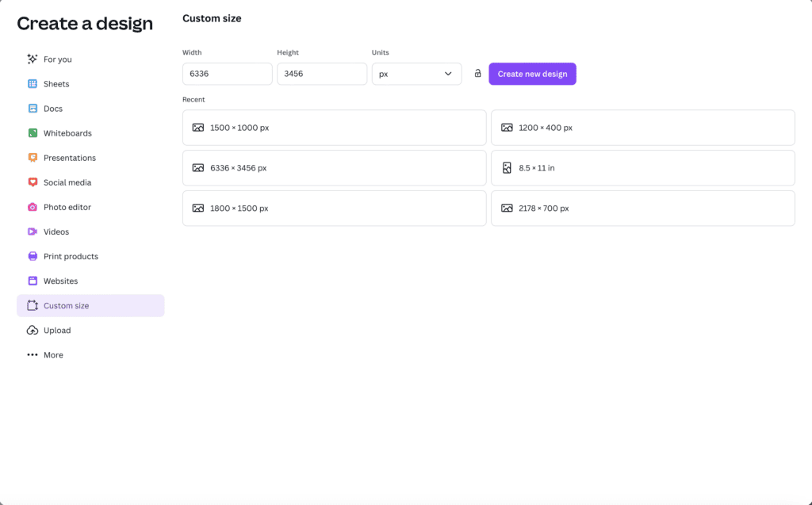Select the Print products menu item
Screen dimensions: 812x505
click(x=70, y=257)
